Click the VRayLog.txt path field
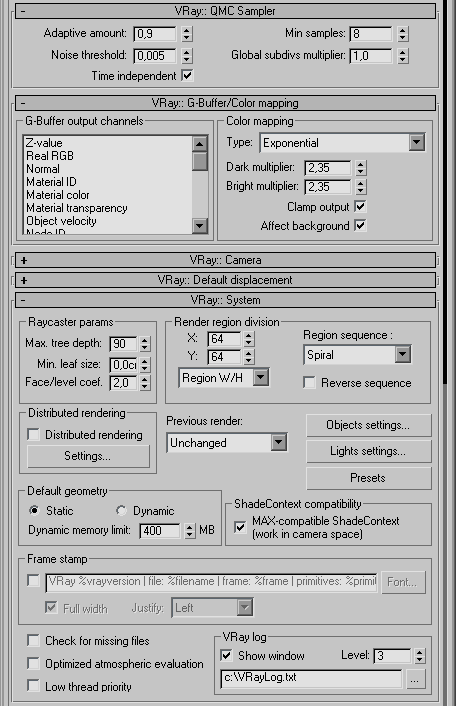The height and width of the screenshot is (706, 456). (x=311, y=679)
